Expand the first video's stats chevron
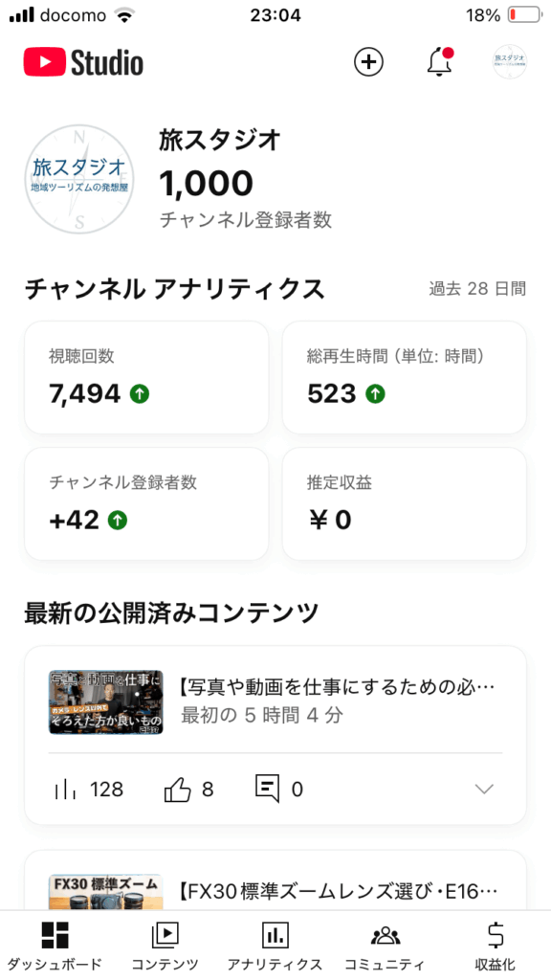 (x=484, y=790)
